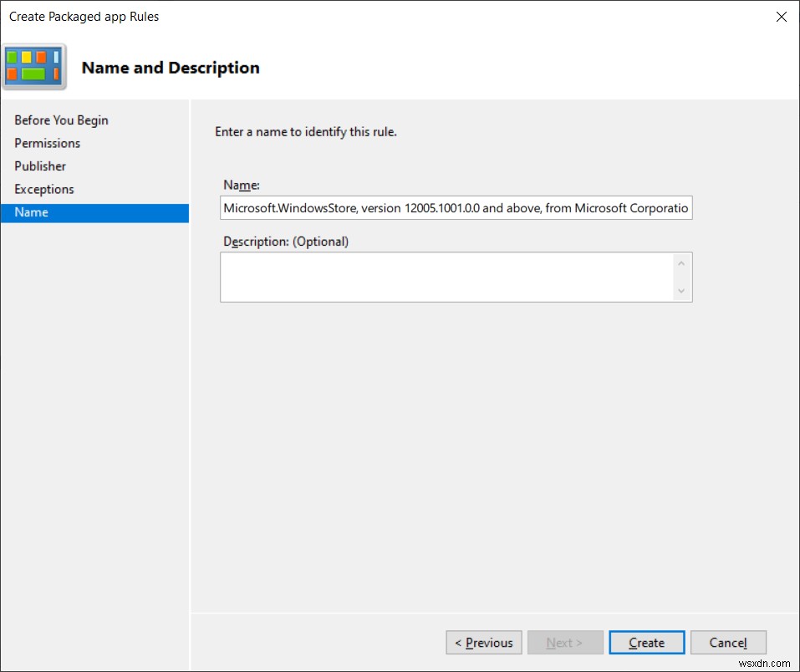Select the 'Exceptions' step
The height and width of the screenshot is (672, 800).
pyautogui.click(x=43, y=189)
